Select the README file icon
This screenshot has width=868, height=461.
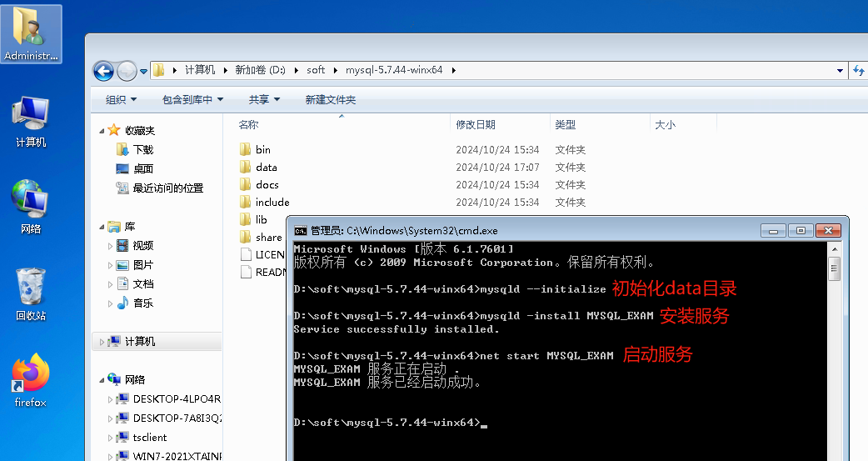click(246, 272)
